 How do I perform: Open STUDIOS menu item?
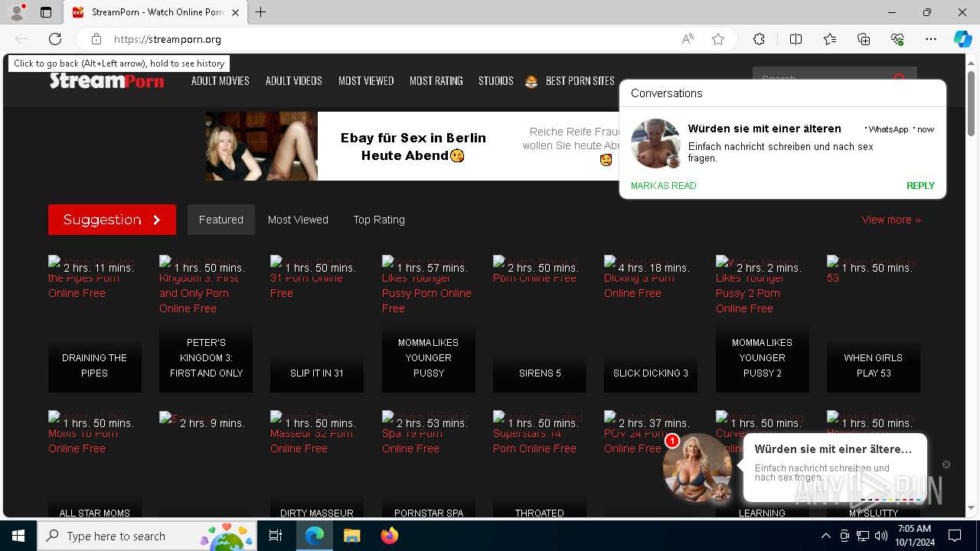496,80
